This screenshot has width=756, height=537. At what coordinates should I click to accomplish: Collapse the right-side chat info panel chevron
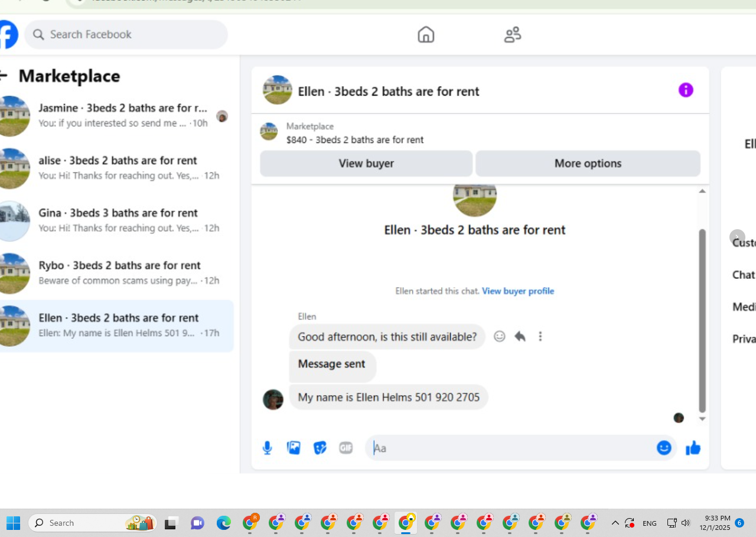point(737,237)
